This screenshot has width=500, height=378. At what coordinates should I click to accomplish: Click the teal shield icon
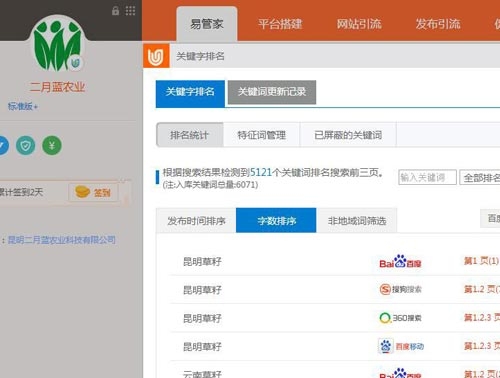tap(26, 146)
